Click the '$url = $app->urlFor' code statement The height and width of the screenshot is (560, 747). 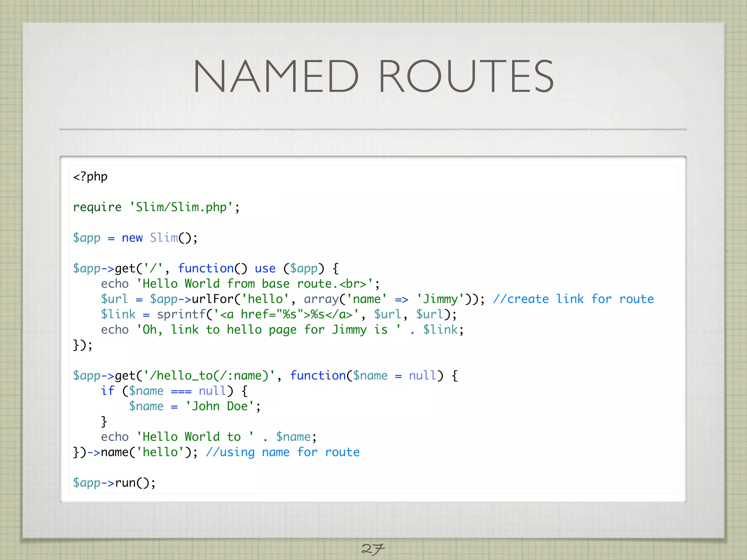click(x=293, y=299)
